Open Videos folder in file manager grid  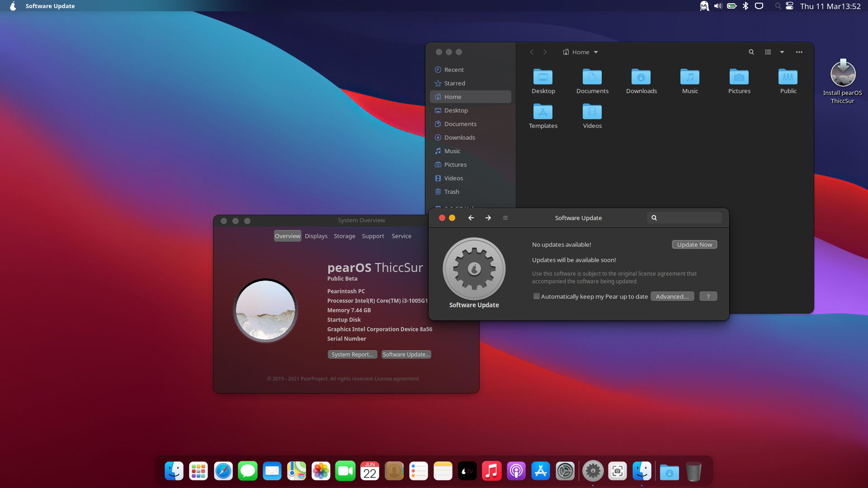coord(592,116)
